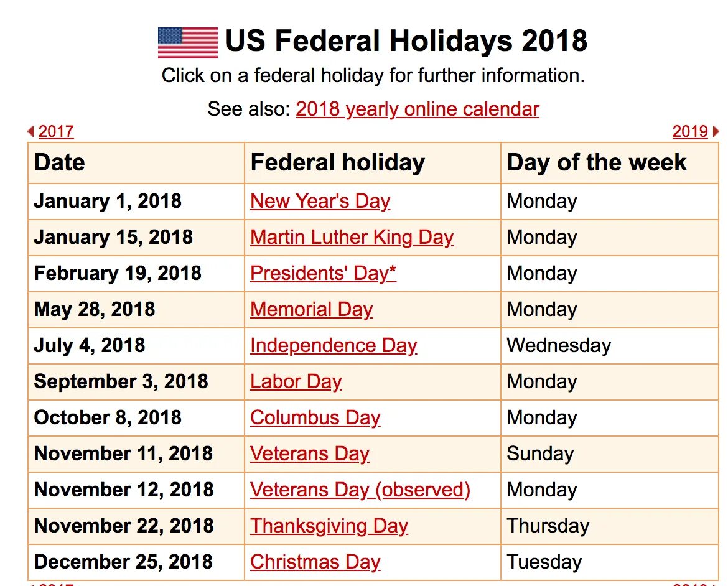Image resolution: width=728 pixels, height=586 pixels.
Task: Click the US Federal Holidays 2018 heading
Action: point(406,42)
